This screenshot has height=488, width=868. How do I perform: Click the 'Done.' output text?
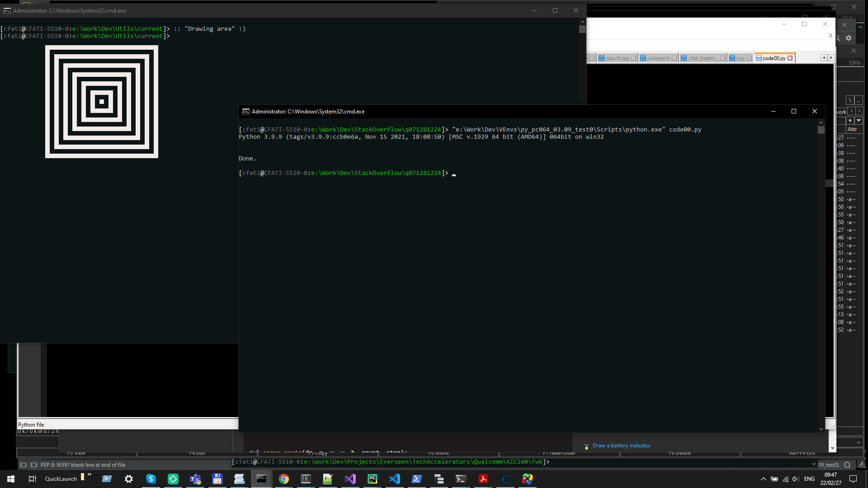click(x=247, y=159)
